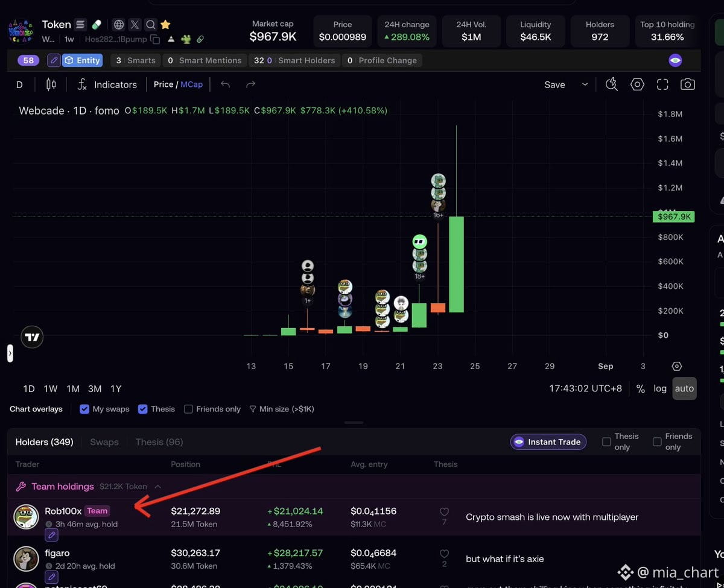Click the purple pencil edit icon beside Entity
724x588 pixels.
(x=54, y=60)
